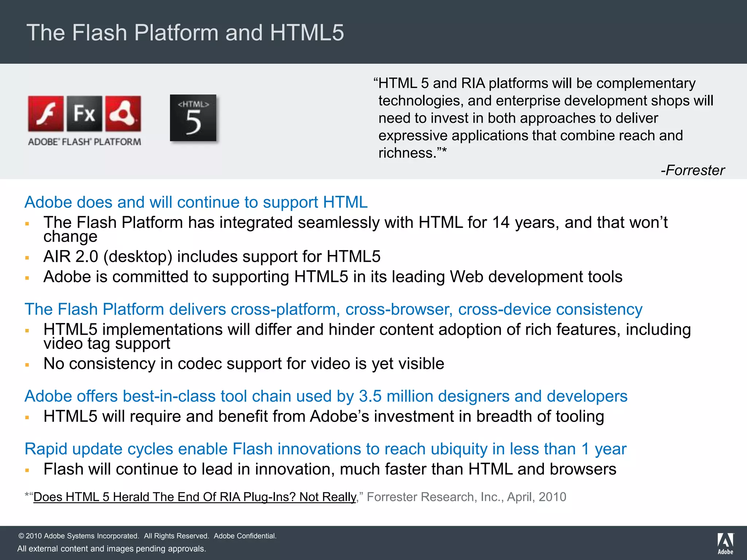Click the Adobe logo in the footer
The image size is (747, 560).
click(725, 544)
